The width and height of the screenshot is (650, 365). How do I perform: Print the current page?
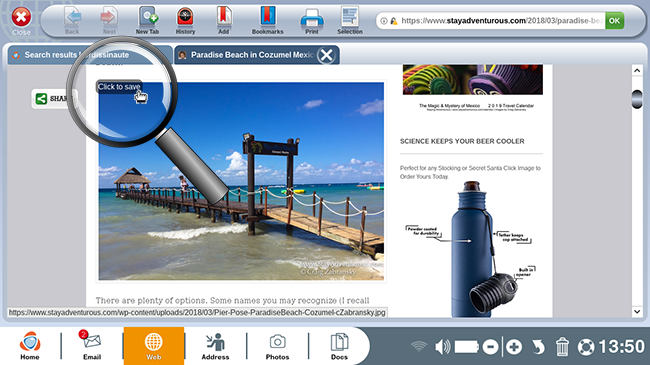(312, 18)
